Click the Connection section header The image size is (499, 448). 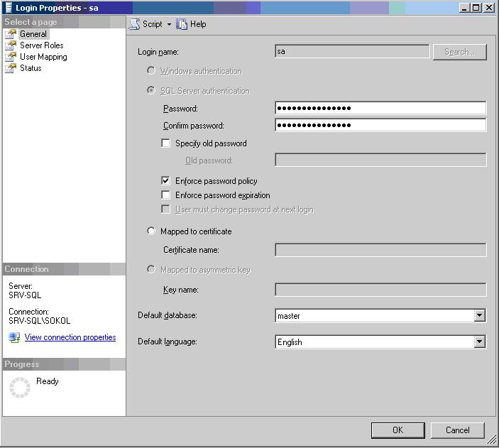64,269
